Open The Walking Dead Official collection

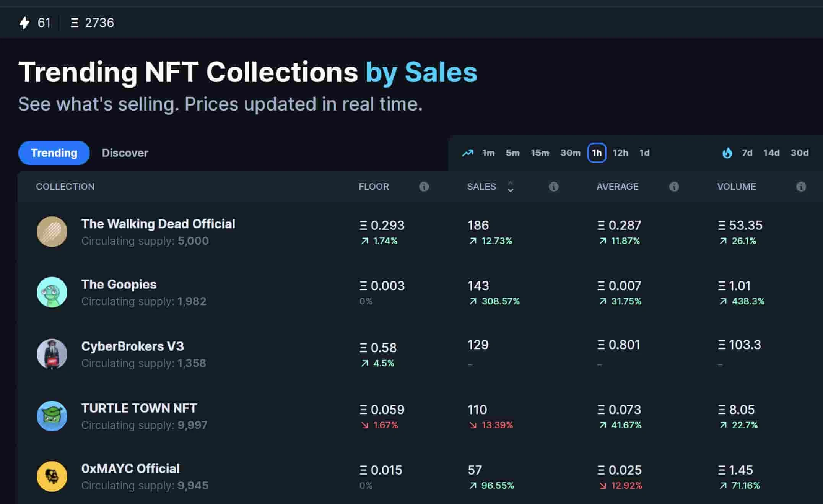pos(158,224)
